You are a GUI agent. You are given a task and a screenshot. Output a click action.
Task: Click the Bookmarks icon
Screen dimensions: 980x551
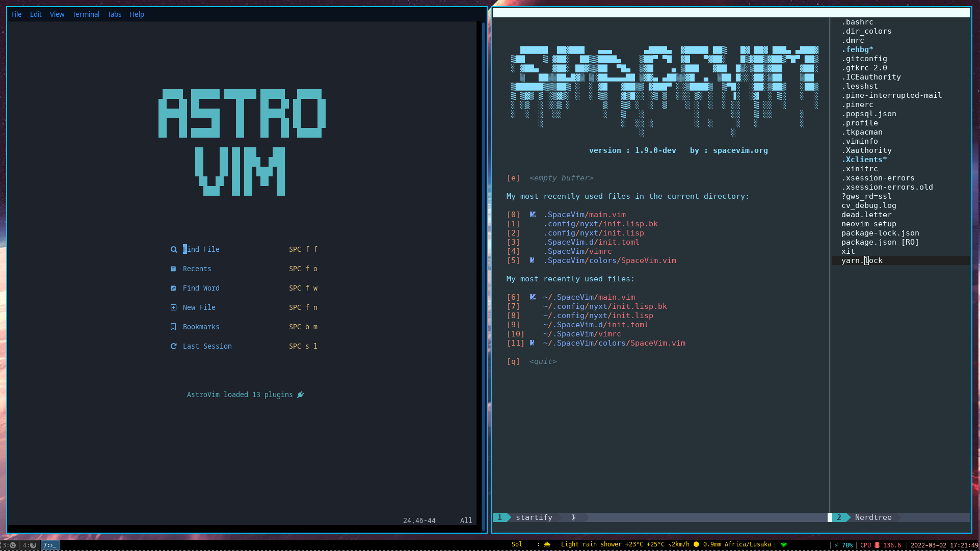pos(173,327)
